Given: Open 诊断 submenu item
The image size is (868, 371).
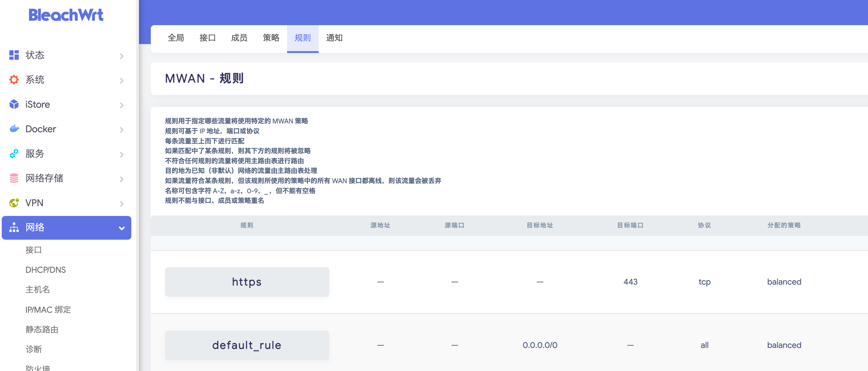Looking at the screenshot, I should coord(34,349).
